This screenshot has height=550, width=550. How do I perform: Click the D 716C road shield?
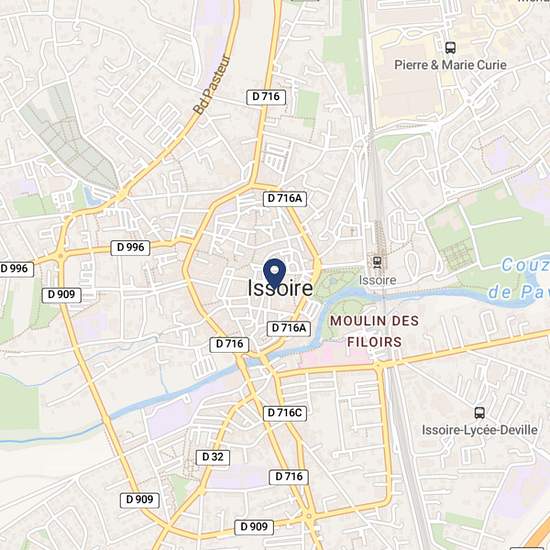(x=285, y=413)
